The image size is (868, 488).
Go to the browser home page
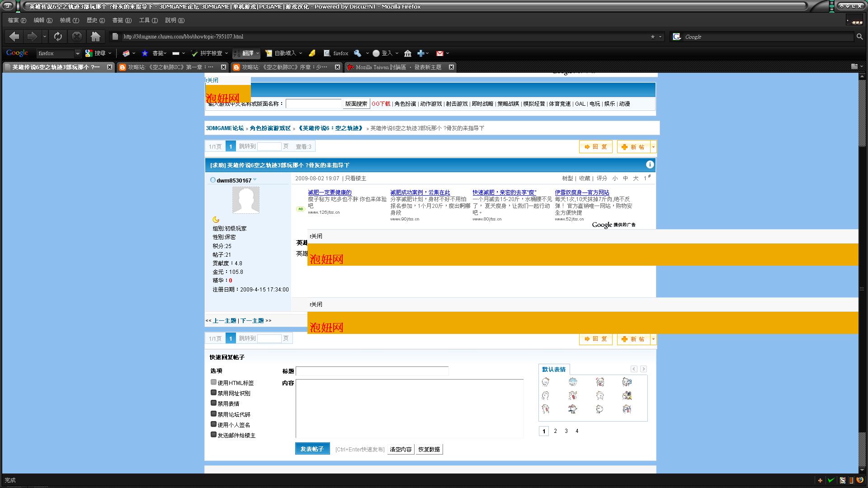click(x=95, y=37)
